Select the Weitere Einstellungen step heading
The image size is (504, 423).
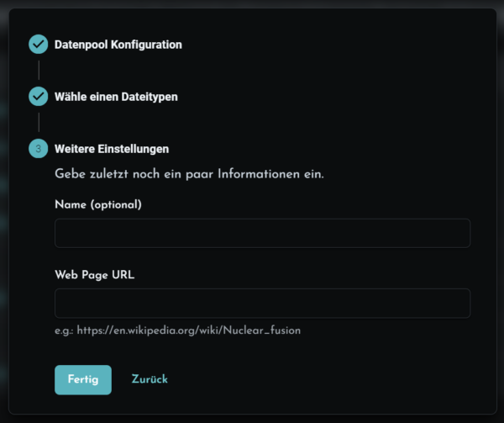click(112, 149)
